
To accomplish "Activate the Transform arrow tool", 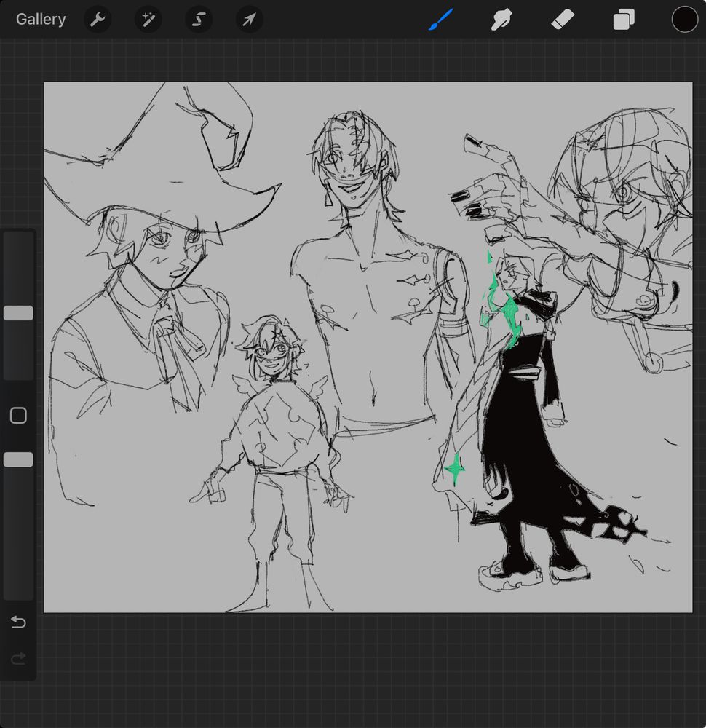I will click(x=249, y=20).
